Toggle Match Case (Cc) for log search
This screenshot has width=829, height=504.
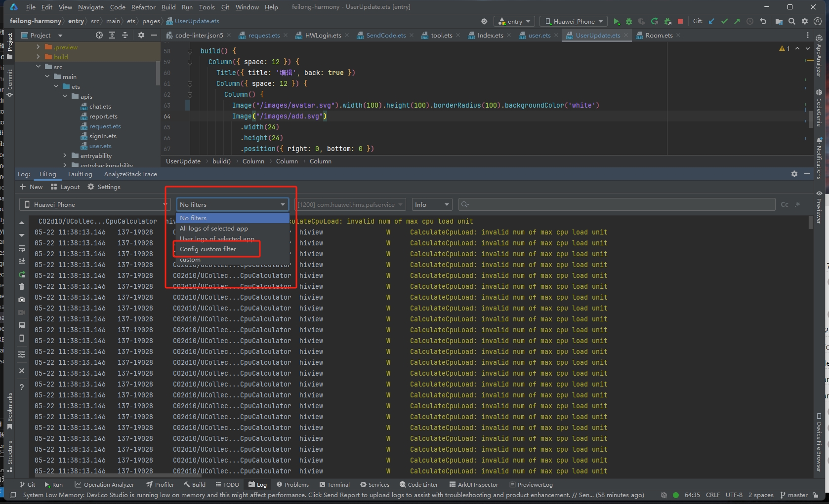click(x=785, y=204)
